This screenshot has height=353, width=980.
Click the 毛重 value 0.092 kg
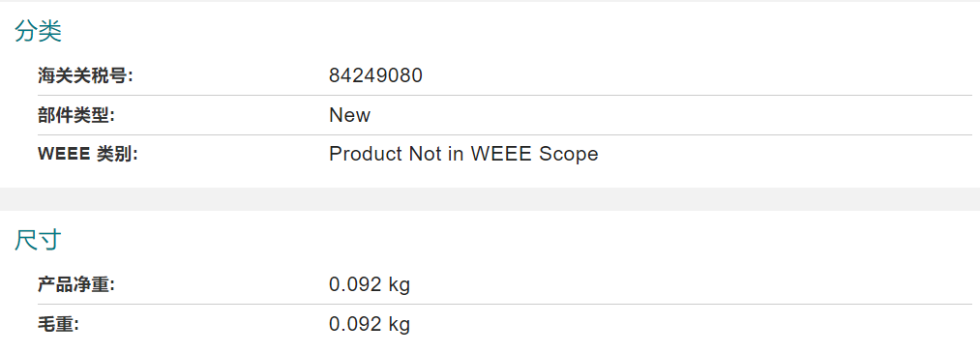(x=370, y=324)
